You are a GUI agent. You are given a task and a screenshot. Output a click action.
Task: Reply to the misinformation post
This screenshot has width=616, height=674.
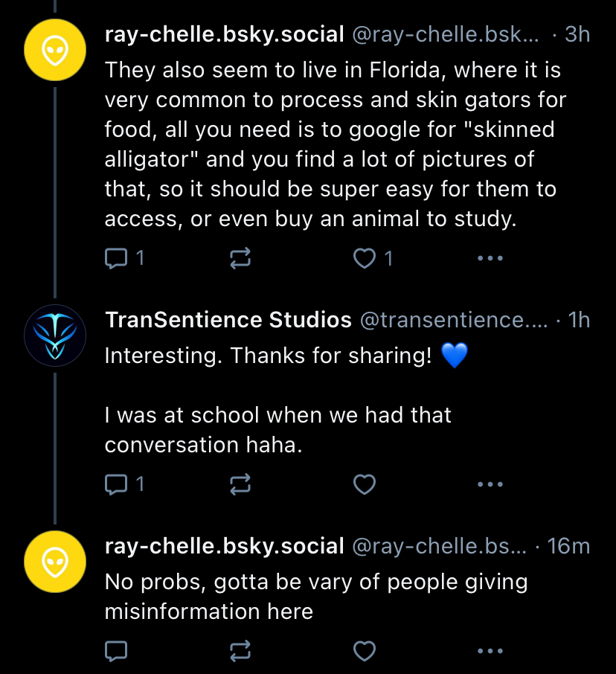(x=117, y=651)
